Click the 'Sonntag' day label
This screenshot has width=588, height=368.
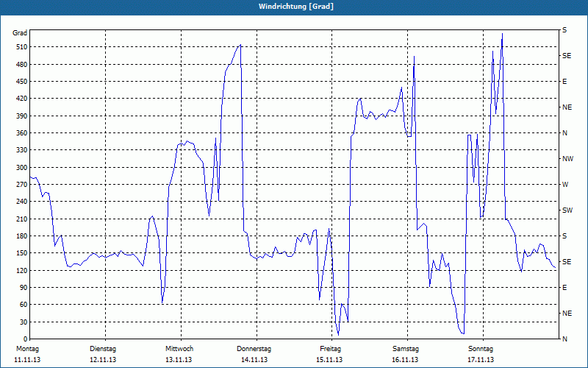point(481,349)
